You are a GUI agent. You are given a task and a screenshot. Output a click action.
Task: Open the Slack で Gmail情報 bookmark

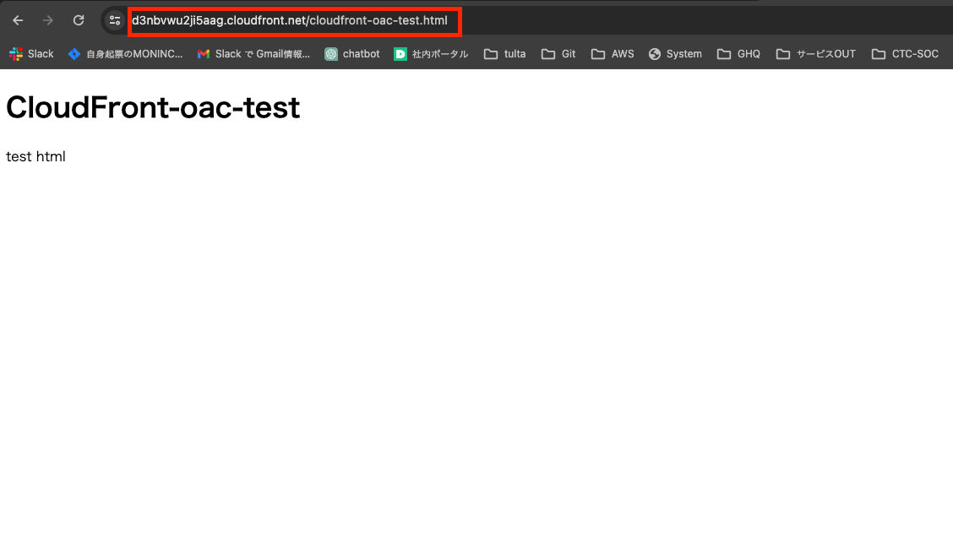(253, 54)
